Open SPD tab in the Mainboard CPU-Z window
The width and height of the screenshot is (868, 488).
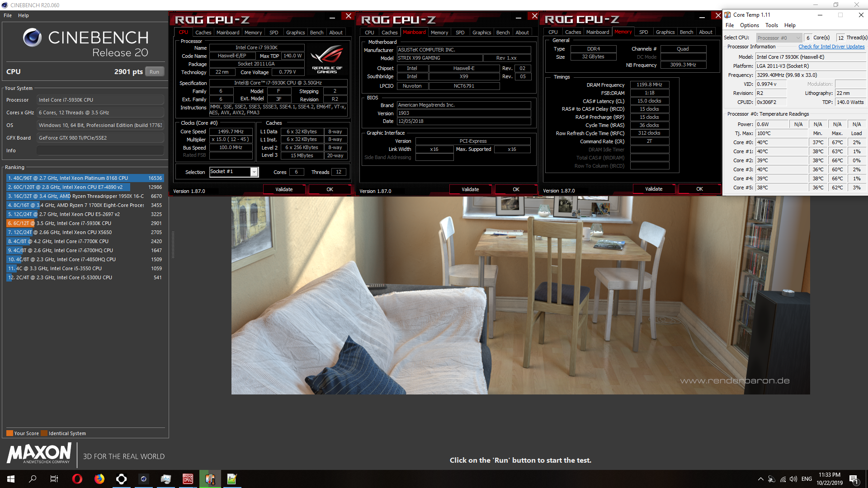point(460,33)
